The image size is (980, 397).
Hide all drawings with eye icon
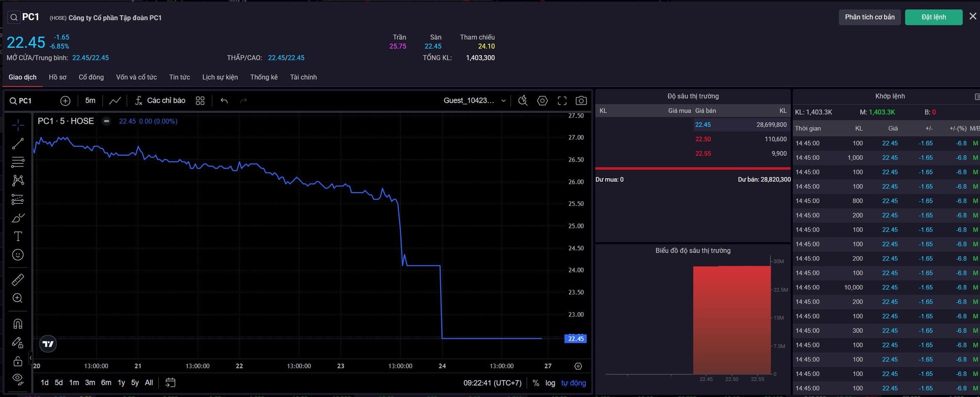click(x=18, y=379)
